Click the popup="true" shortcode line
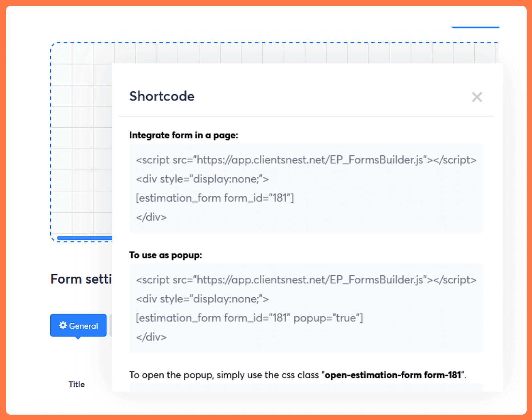The height and width of the screenshot is (420, 532). [249, 318]
